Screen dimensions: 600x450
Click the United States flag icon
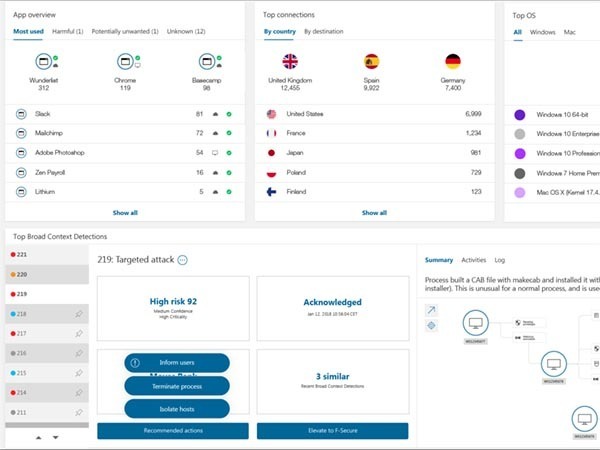pos(271,114)
